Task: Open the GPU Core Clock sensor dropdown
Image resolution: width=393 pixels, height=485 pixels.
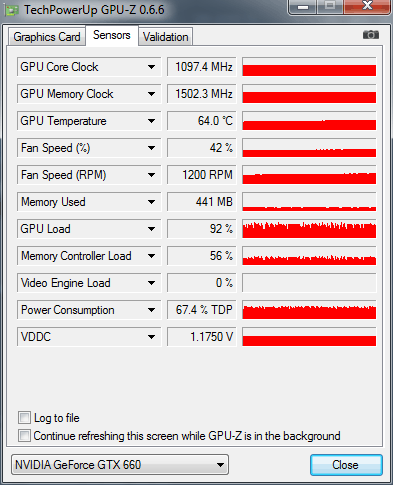Action: tap(151, 67)
